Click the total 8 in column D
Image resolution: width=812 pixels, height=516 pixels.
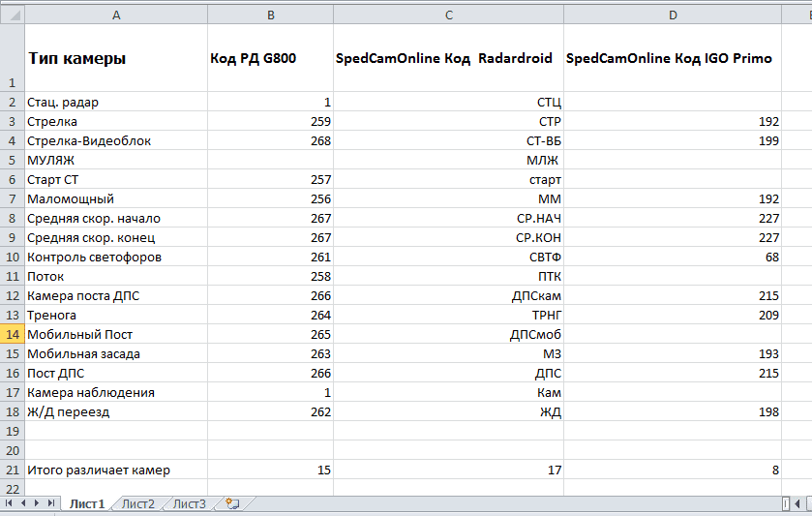point(673,470)
